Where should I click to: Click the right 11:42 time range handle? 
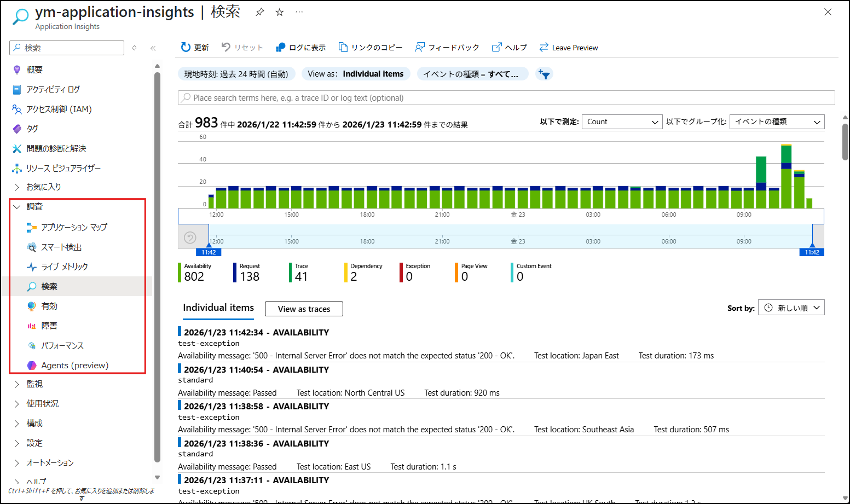812,252
